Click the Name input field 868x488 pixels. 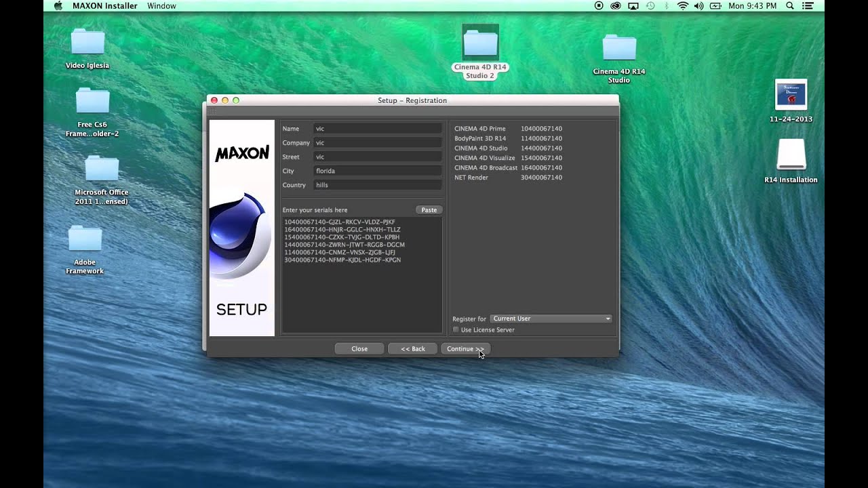point(378,129)
